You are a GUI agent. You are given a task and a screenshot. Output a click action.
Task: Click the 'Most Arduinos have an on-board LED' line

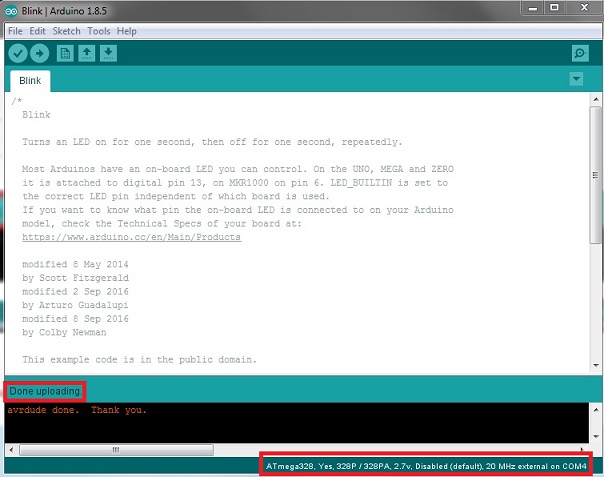(238, 169)
